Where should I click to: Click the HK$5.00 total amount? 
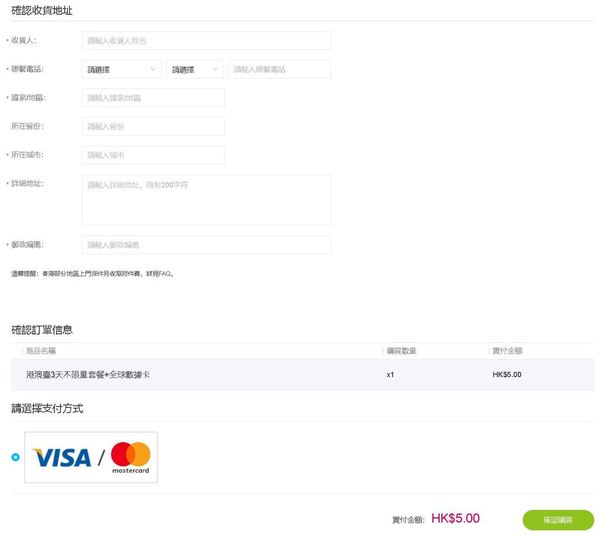455,519
